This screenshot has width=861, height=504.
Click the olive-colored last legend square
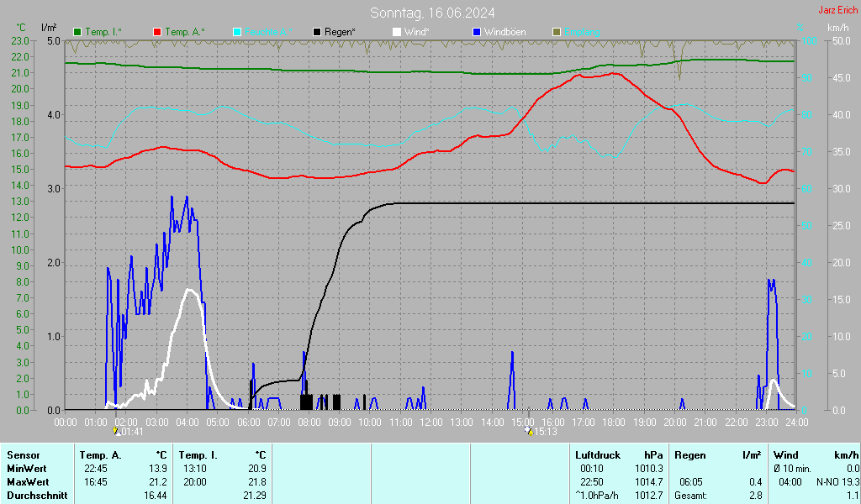[556, 32]
